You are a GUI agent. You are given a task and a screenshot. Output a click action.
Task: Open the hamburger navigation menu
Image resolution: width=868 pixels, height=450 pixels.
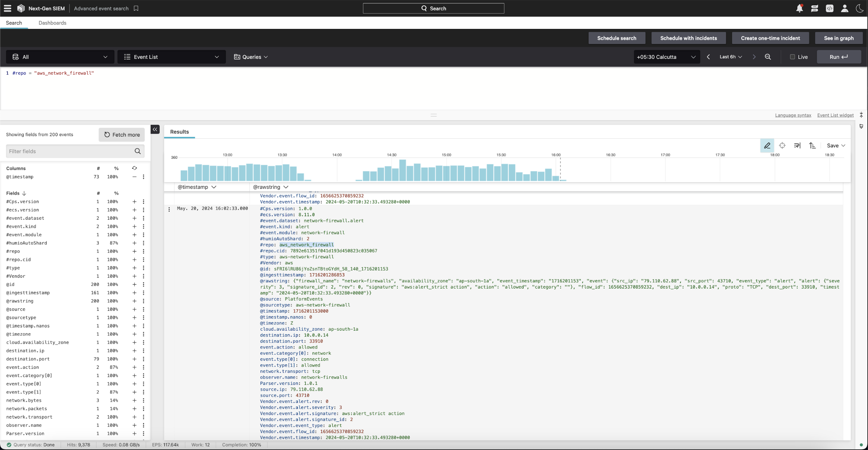coord(8,8)
